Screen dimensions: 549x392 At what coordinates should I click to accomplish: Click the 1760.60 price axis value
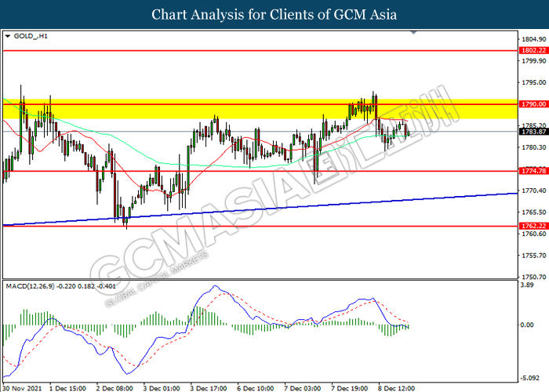tap(533, 234)
